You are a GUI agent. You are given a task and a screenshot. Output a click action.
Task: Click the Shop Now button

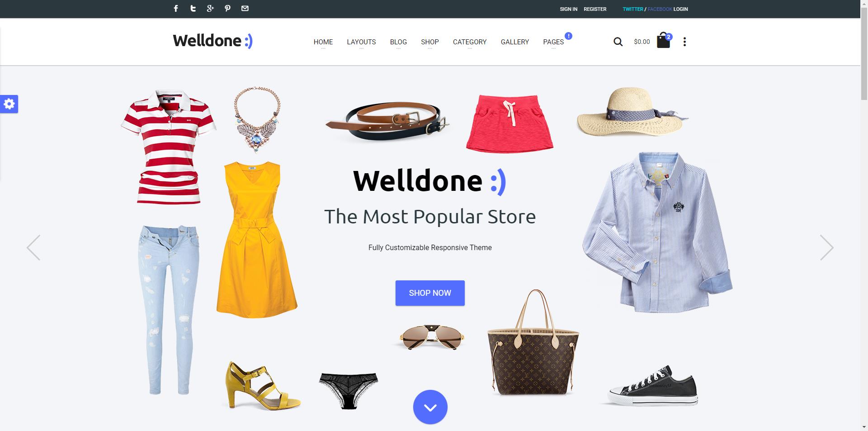pyautogui.click(x=430, y=293)
